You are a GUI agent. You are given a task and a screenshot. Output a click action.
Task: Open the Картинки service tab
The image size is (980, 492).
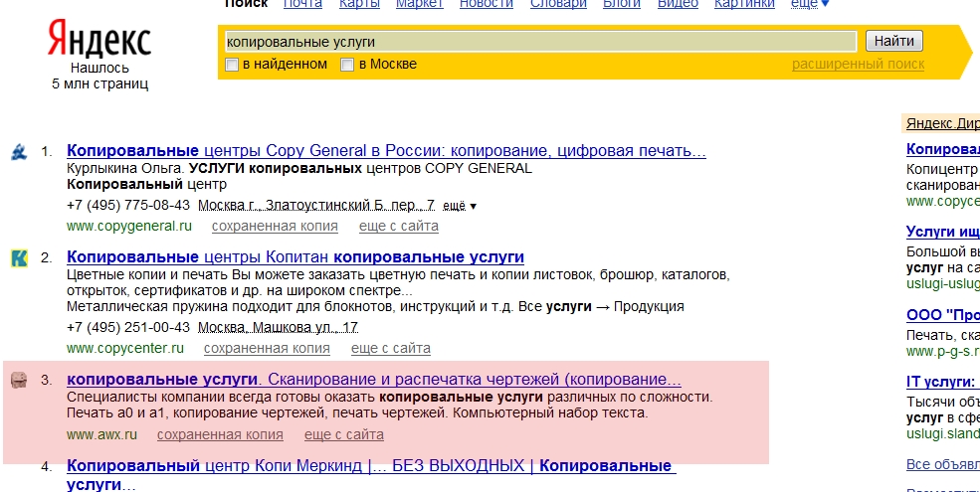pyautogui.click(x=744, y=4)
